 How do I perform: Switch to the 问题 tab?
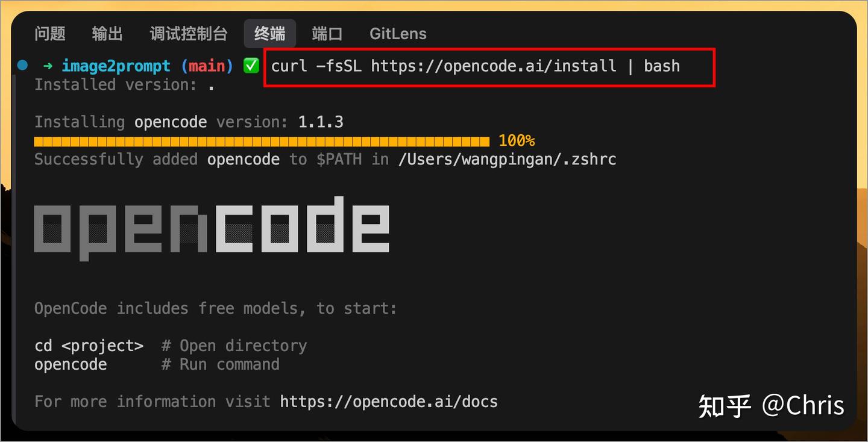[x=50, y=34]
